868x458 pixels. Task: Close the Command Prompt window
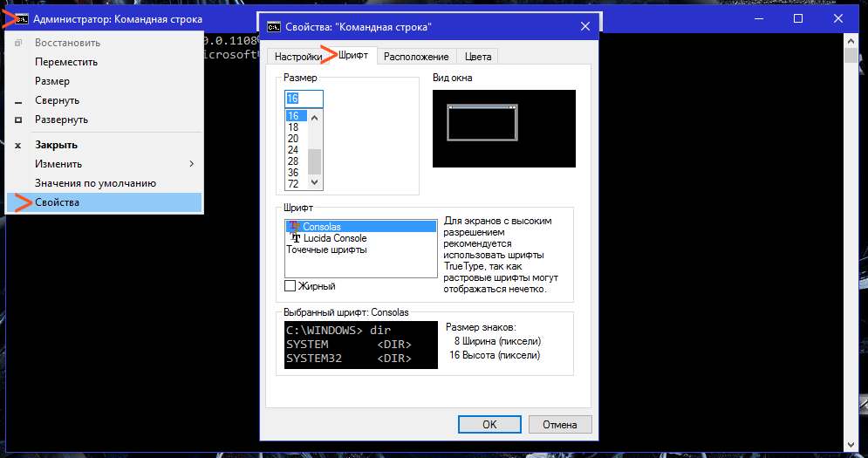838,19
